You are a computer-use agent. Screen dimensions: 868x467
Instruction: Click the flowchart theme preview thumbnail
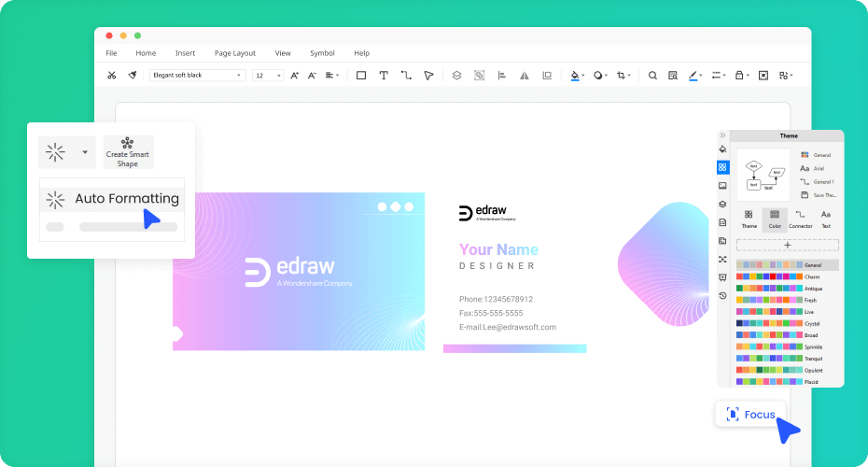tap(764, 175)
